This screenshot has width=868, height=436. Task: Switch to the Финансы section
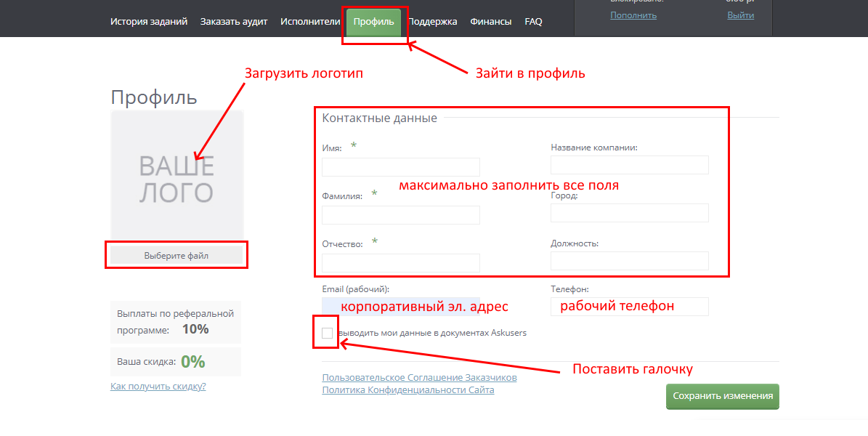[x=491, y=22]
